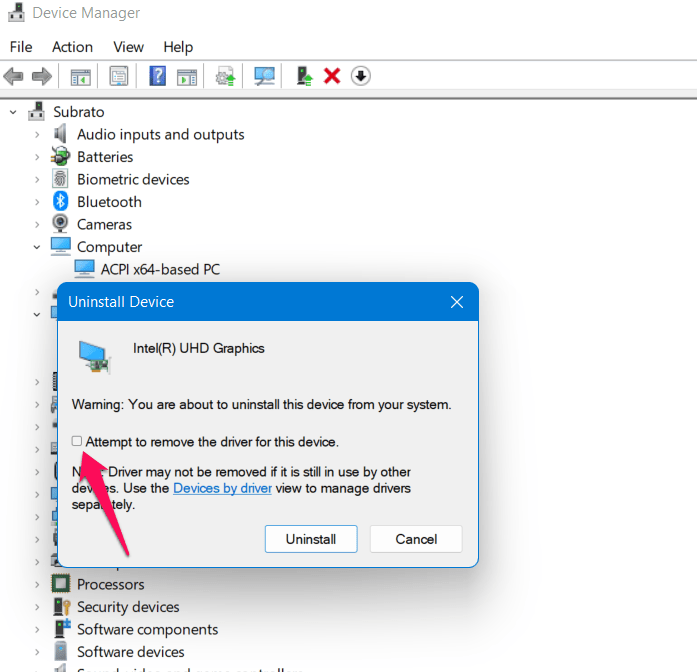Toggle the action pane toolbar icon
The image size is (697, 672).
click(187, 76)
